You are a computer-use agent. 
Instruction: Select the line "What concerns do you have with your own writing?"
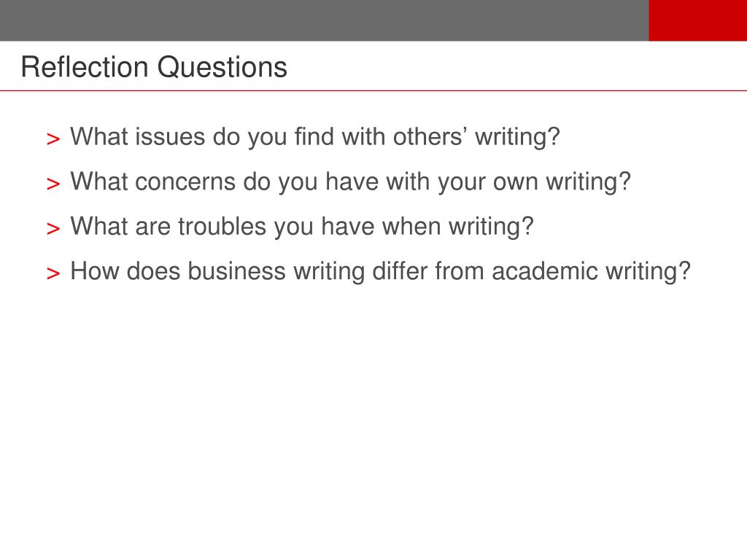coord(350,182)
